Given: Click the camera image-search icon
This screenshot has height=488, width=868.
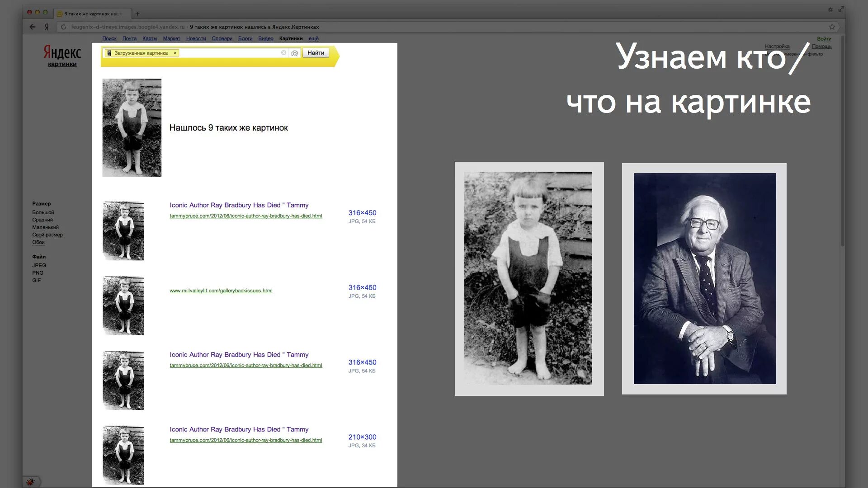Looking at the screenshot, I should point(295,53).
